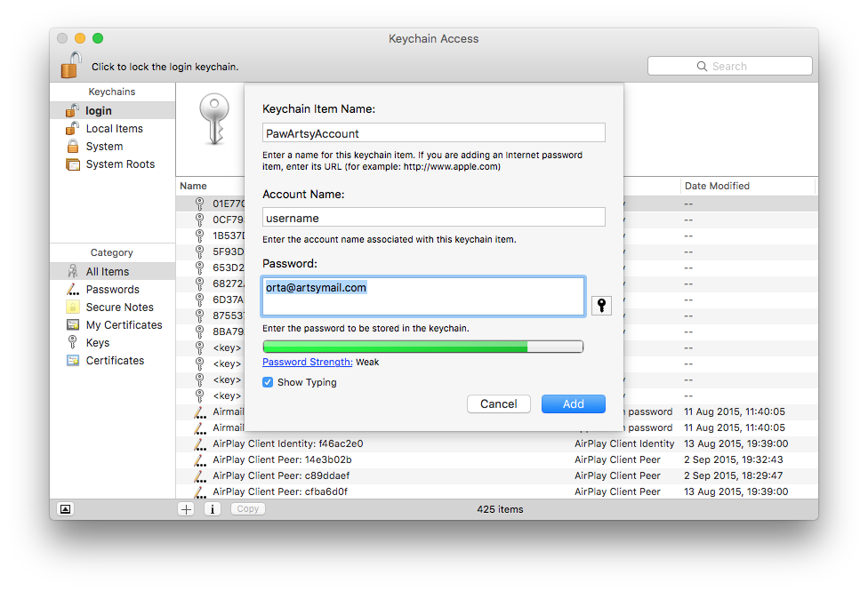This screenshot has width=868, height=591.
Task: Click the Cancel button
Action: [498, 404]
